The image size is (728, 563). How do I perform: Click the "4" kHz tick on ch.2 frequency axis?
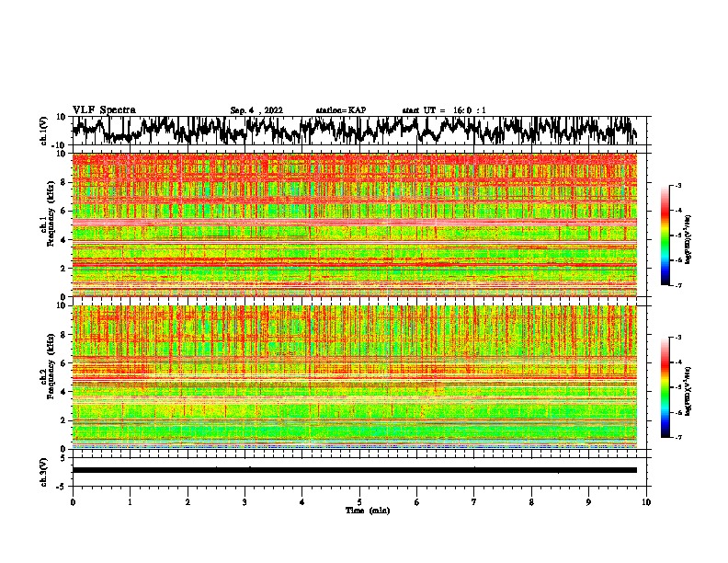(64, 392)
